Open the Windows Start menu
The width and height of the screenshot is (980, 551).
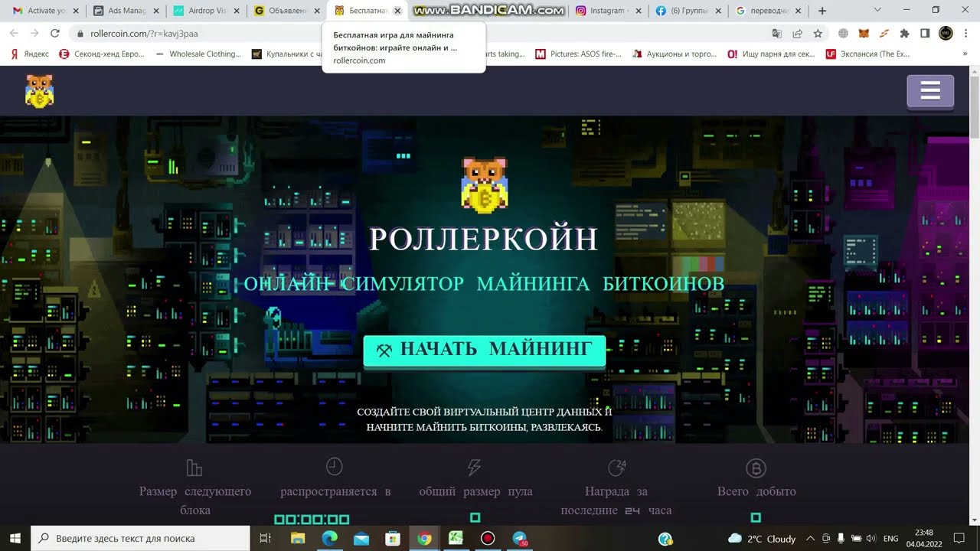click(15, 538)
